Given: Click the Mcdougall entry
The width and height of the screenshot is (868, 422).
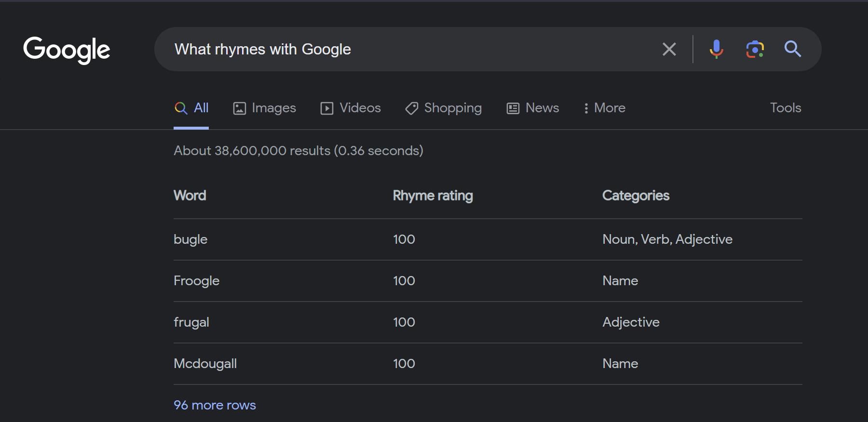Looking at the screenshot, I should point(205,364).
